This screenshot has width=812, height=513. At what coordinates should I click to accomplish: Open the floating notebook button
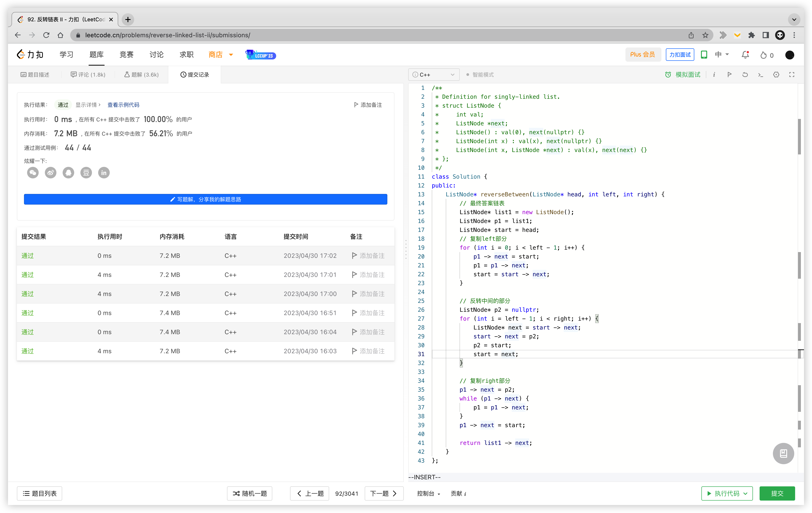tap(783, 453)
